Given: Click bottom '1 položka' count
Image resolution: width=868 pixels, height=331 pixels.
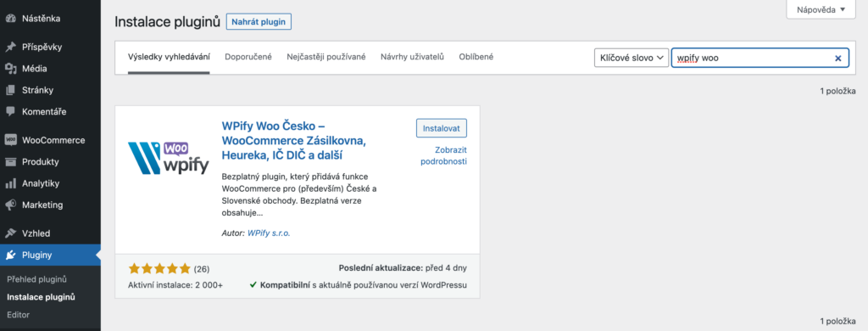Looking at the screenshot, I should click(x=838, y=321).
